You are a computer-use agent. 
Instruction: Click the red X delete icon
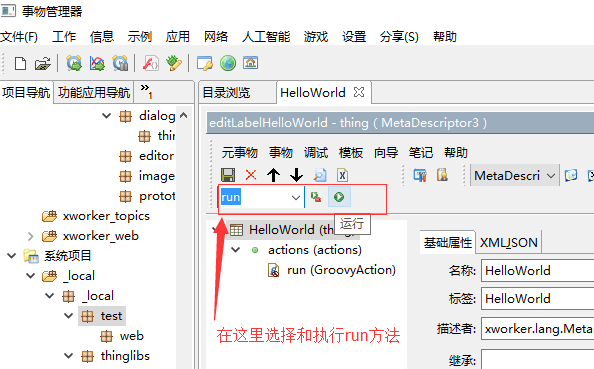(251, 175)
